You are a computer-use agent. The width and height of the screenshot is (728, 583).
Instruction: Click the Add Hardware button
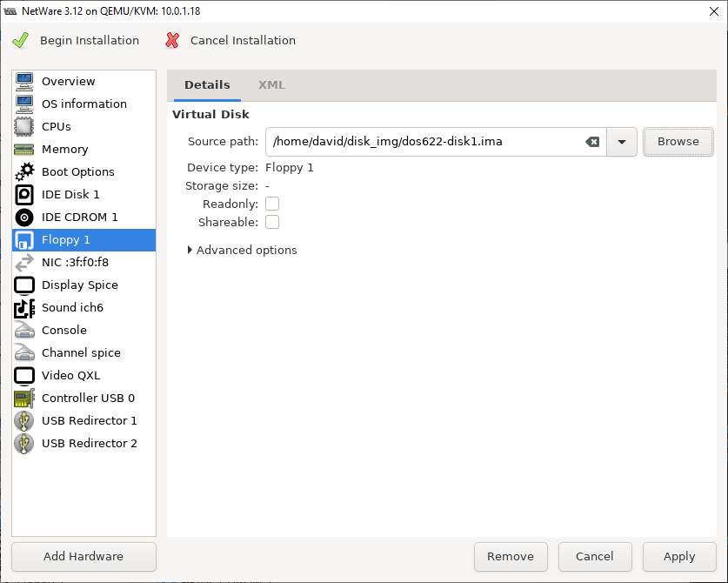(x=83, y=557)
